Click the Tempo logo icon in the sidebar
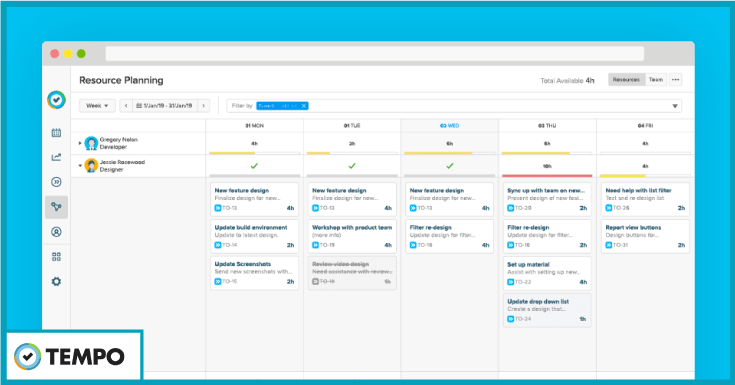This screenshot has width=735, height=385. (56, 100)
